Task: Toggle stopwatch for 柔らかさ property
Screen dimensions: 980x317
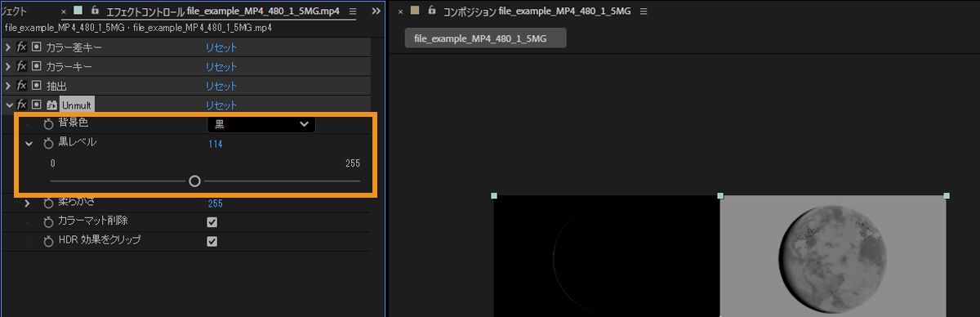Action: (48, 203)
